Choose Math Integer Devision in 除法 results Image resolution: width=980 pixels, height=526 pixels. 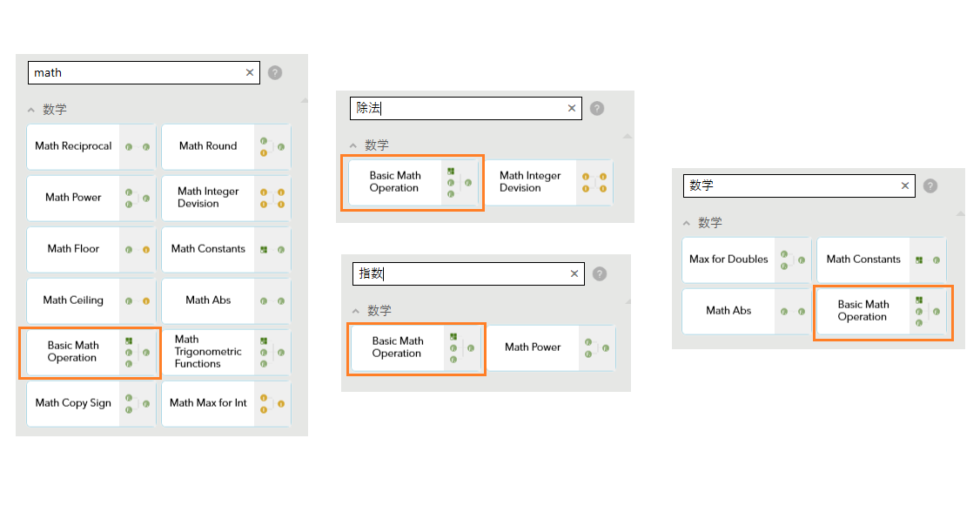coord(530,182)
